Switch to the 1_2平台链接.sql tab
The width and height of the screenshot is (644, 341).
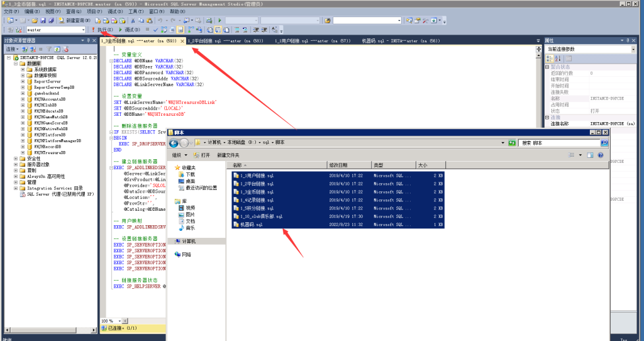(214, 41)
